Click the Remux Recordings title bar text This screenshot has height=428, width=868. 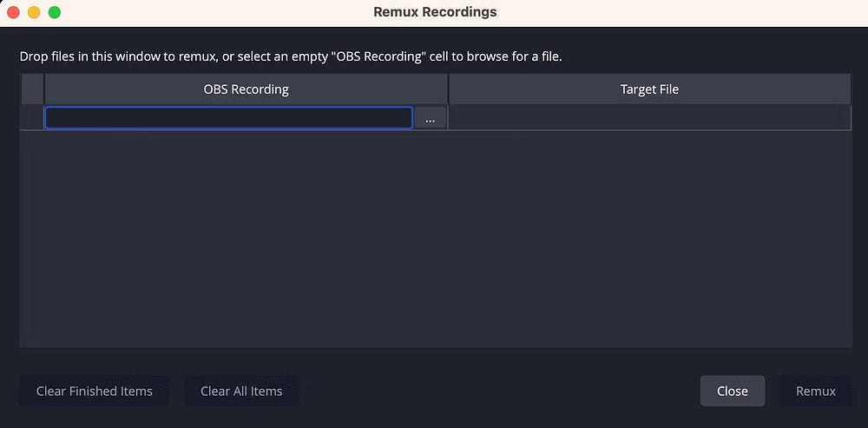pos(435,13)
